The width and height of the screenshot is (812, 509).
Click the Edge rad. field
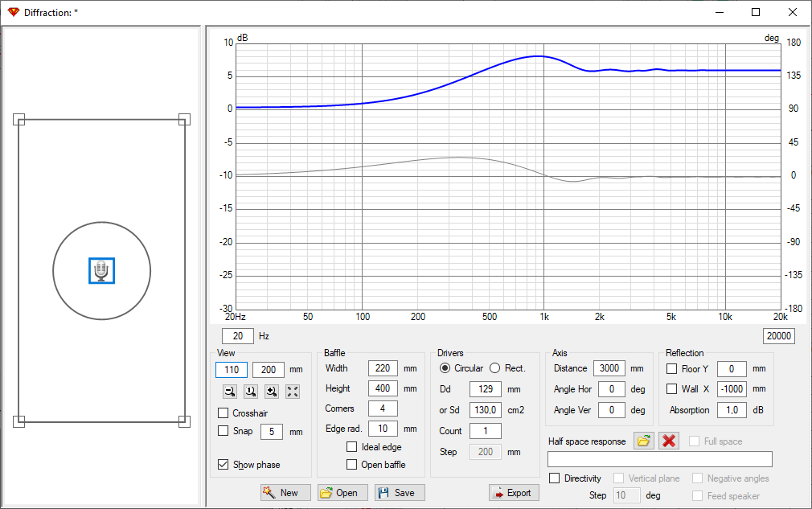[x=383, y=429]
